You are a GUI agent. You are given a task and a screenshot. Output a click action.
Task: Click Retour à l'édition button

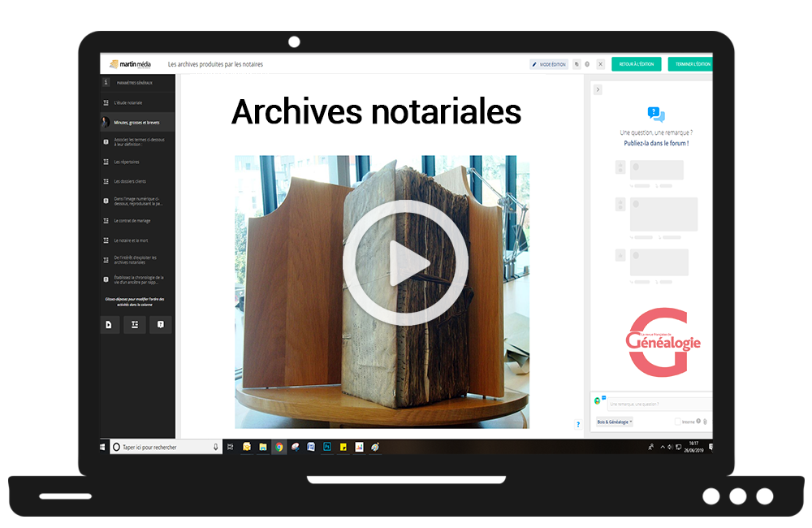(x=637, y=64)
